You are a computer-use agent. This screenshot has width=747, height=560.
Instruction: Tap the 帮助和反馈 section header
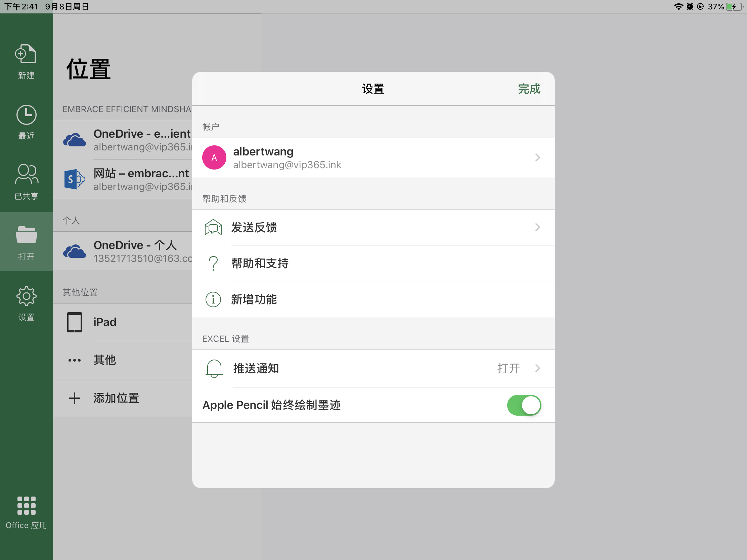pos(224,198)
